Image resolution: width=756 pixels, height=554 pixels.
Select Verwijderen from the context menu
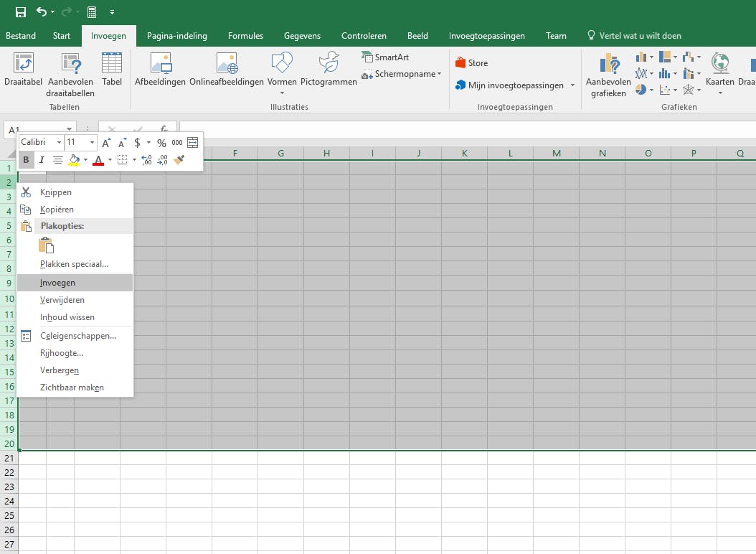pos(62,300)
